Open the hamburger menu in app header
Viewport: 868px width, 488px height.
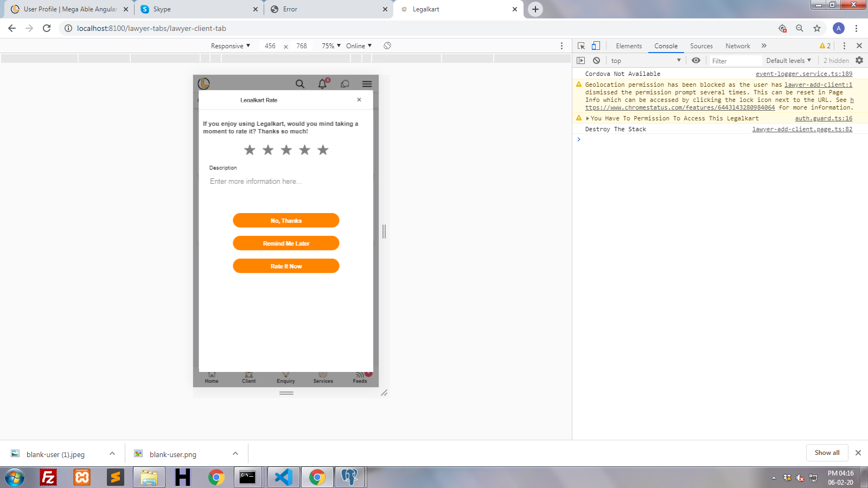[x=367, y=84]
